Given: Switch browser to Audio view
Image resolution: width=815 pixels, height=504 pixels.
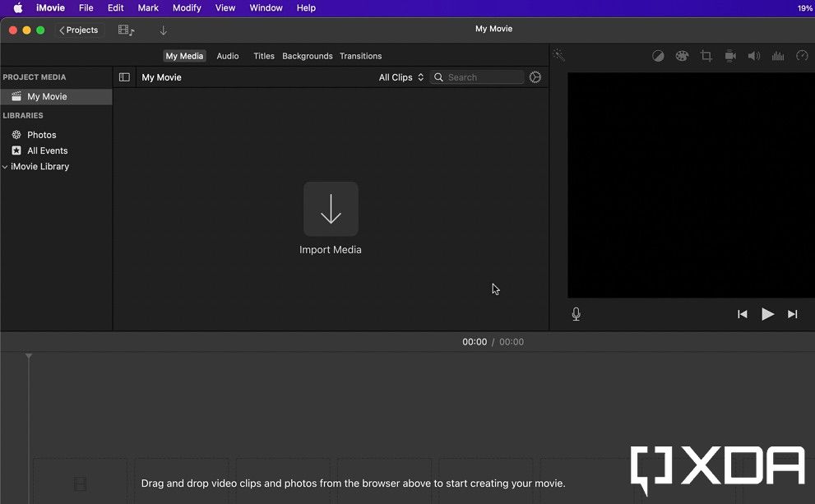Looking at the screenshot, I should [227, 56].
